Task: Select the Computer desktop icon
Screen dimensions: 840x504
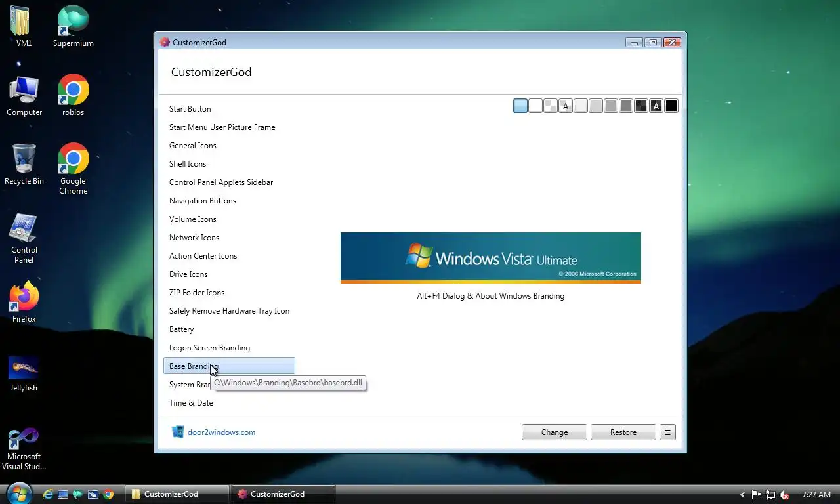Action: [24, 96]
